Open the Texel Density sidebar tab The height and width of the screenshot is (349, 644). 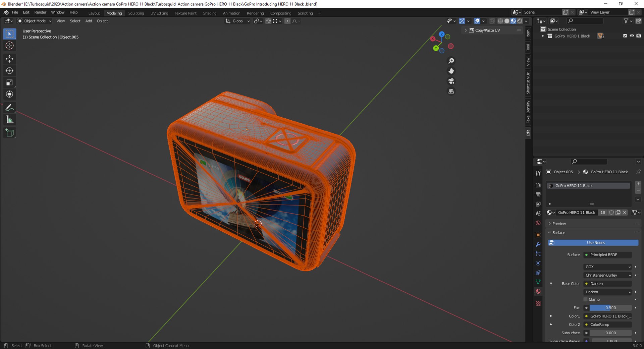[x=528, y=112]
